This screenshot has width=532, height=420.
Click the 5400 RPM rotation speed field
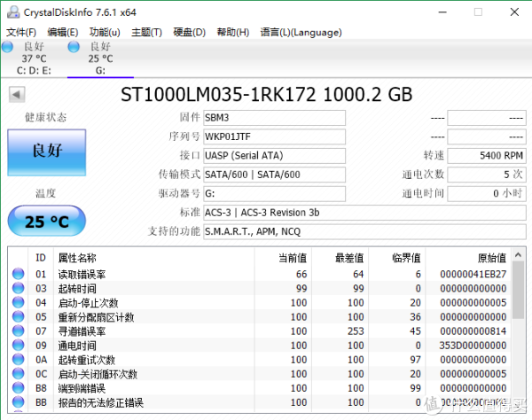(x=487, y=156)
